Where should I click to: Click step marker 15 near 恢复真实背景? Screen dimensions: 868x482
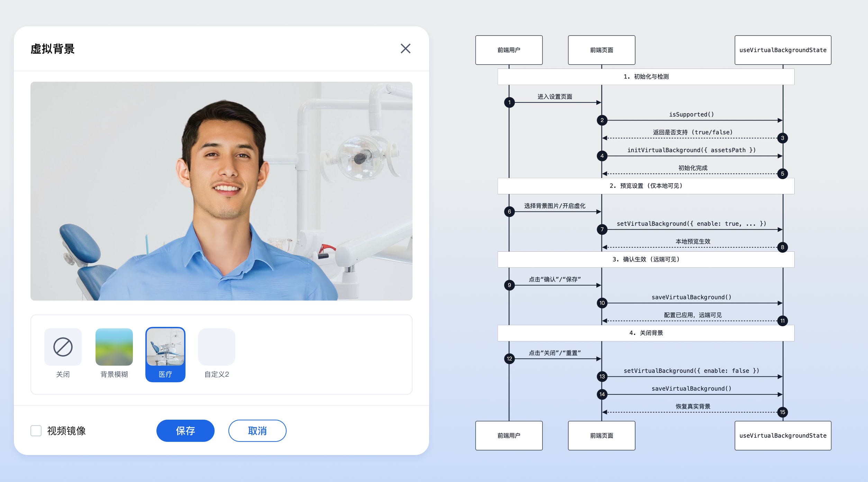782,412
